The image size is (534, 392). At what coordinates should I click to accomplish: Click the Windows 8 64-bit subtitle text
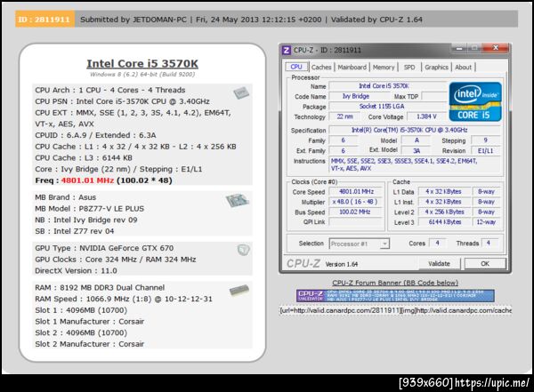142,74
